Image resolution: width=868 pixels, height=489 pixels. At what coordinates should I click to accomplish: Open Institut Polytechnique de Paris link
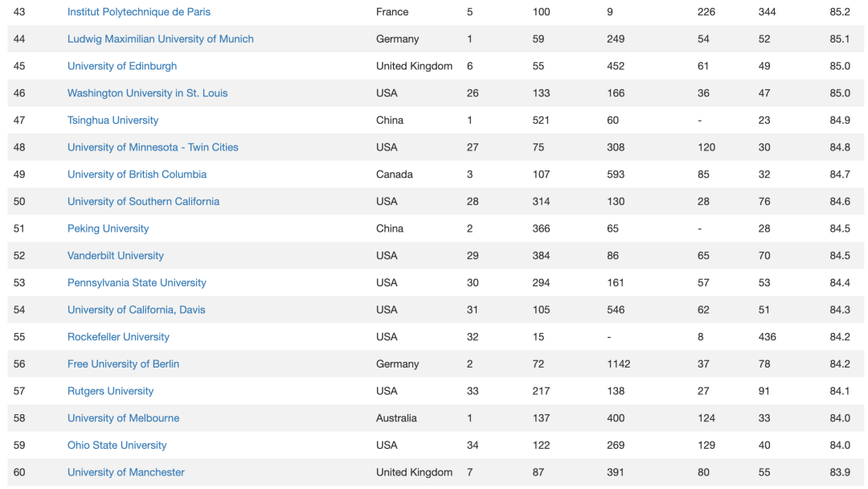139,11
